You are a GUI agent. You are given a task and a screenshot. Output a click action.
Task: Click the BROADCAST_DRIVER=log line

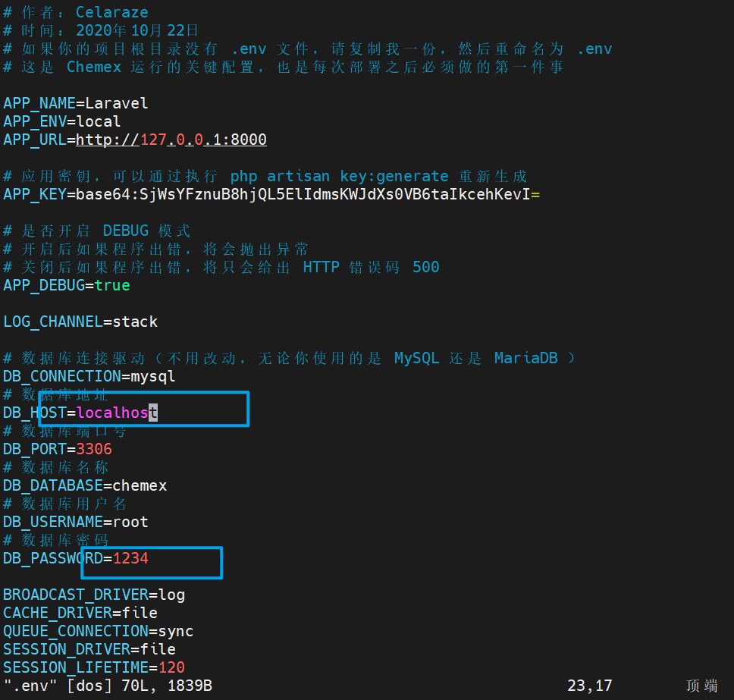[94, 595]
